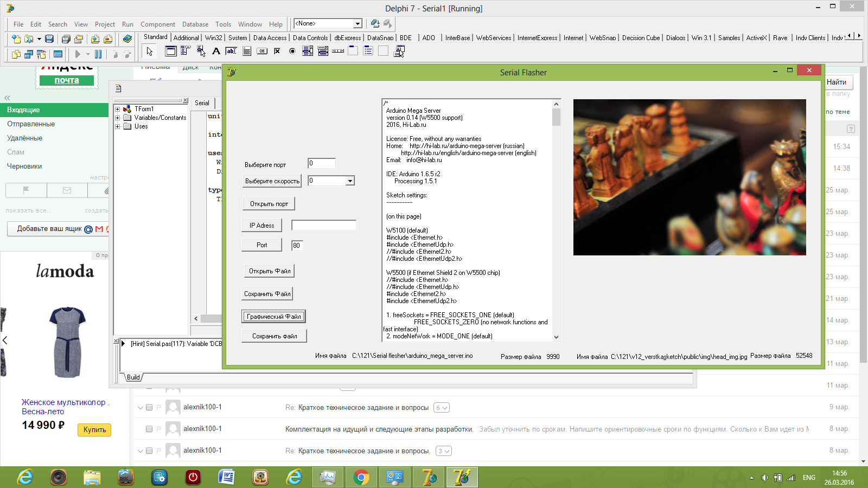Image resolution: width=868 pixels, height=488 pixels.
Task: Pick the OK Button component in palette
Action: (x=262, y=51)
